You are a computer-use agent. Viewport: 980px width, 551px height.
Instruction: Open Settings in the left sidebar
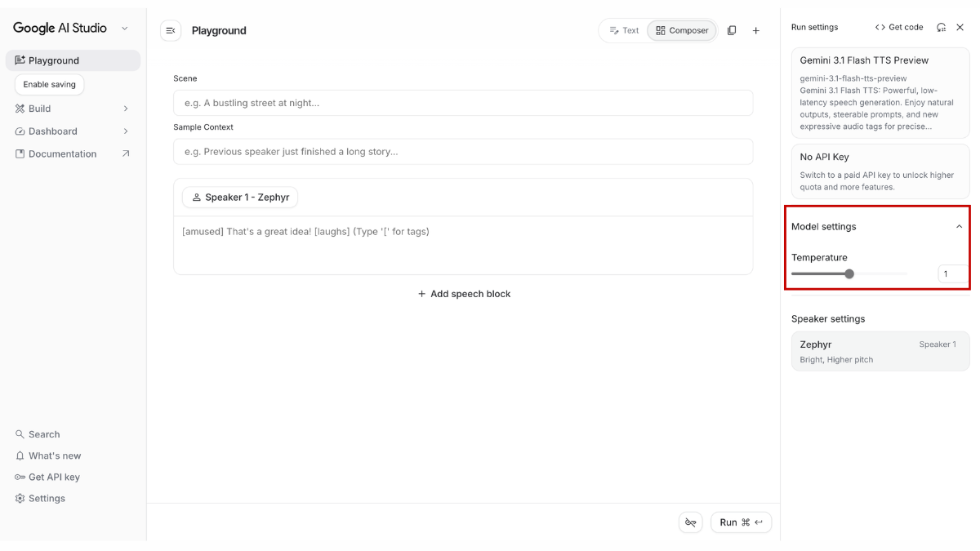tap(47, 498)
